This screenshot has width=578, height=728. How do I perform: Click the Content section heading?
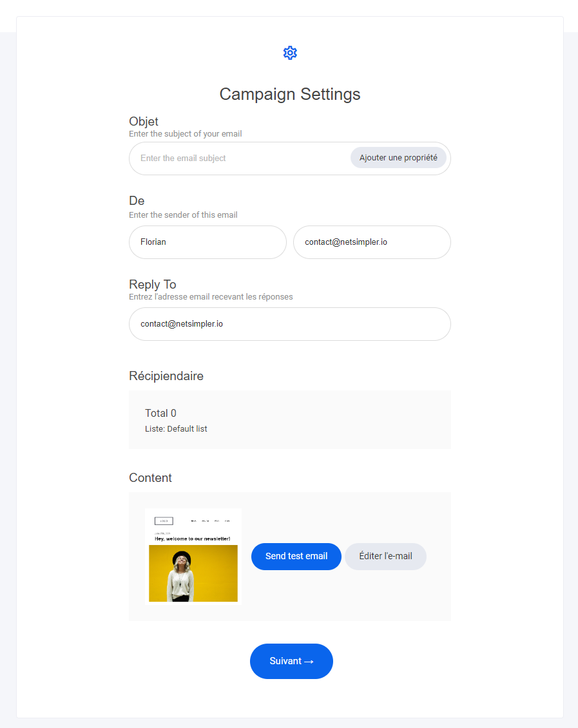pyautogui.click(x=150, y=477)
